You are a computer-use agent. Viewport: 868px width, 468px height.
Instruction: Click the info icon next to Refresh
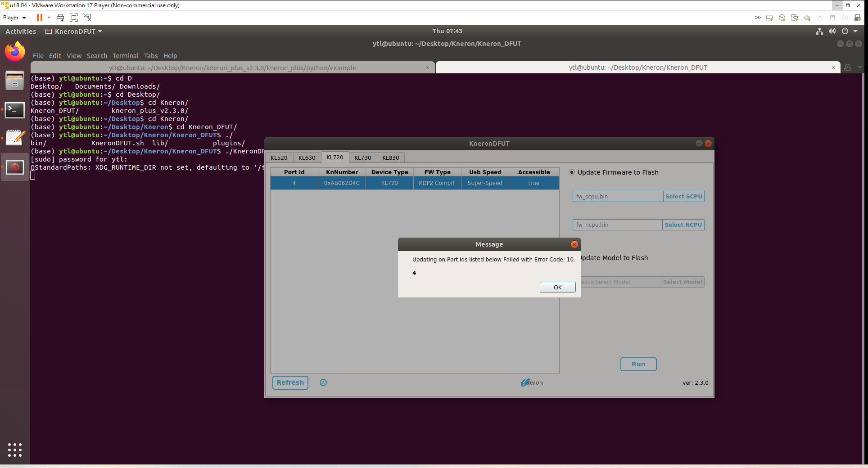323,382
